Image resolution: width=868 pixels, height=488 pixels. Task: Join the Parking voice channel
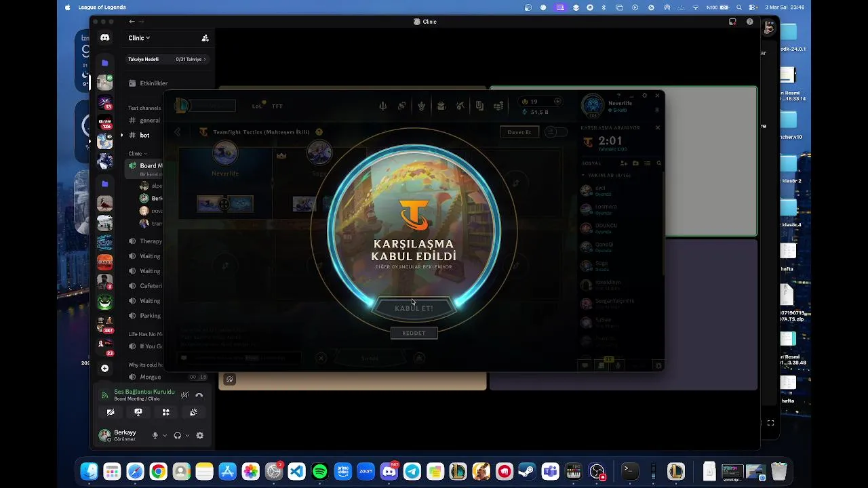pyautogui.click(x=146, y=316)
